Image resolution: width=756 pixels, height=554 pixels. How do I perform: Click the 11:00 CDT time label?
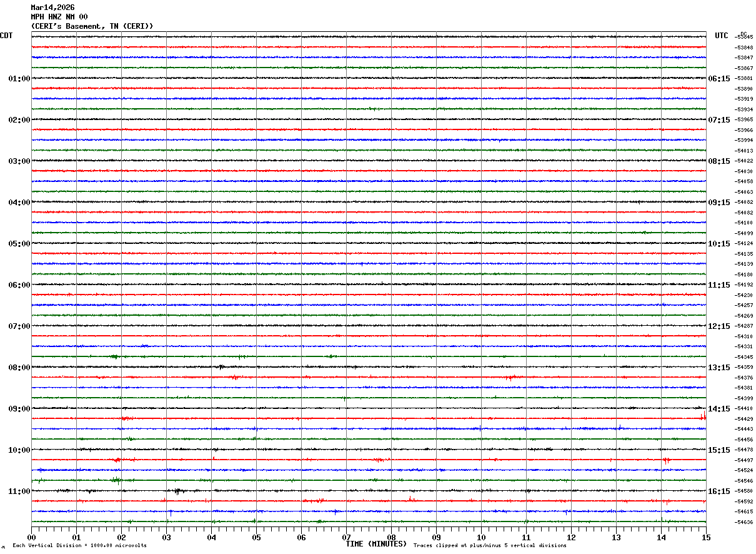pyautogui.click(x=19, y=491)
